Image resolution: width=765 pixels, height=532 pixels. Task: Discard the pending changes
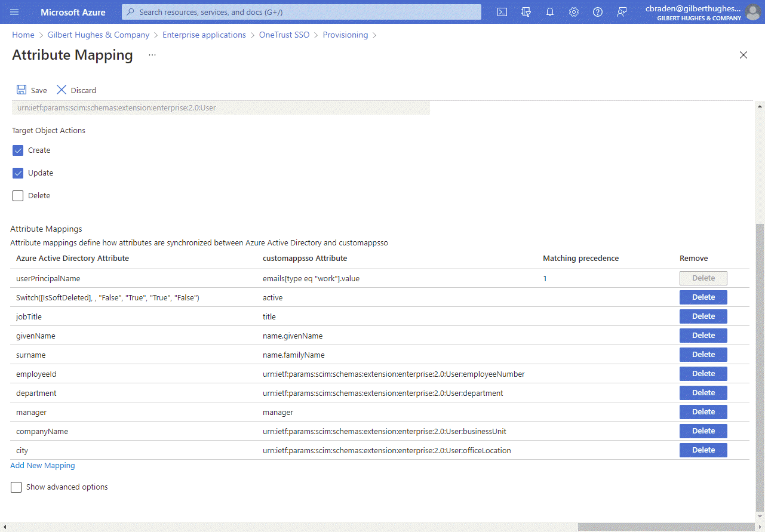pos(75,90)
